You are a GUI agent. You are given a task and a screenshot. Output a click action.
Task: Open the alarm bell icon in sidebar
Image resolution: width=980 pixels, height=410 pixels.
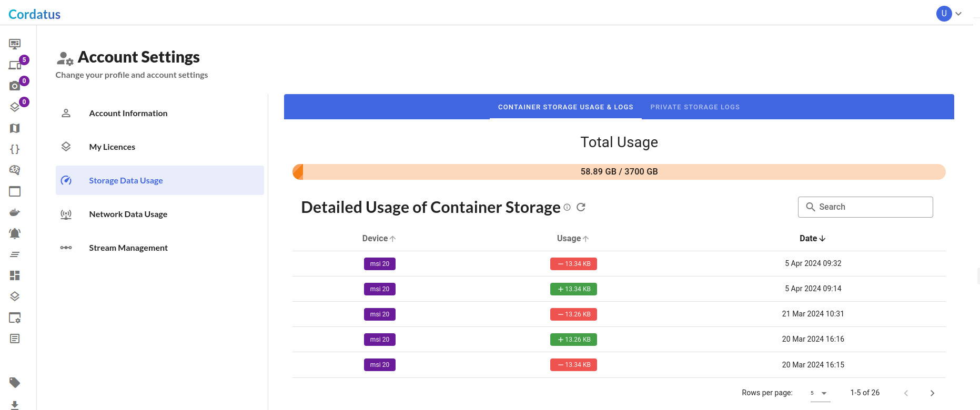point(15,233)
